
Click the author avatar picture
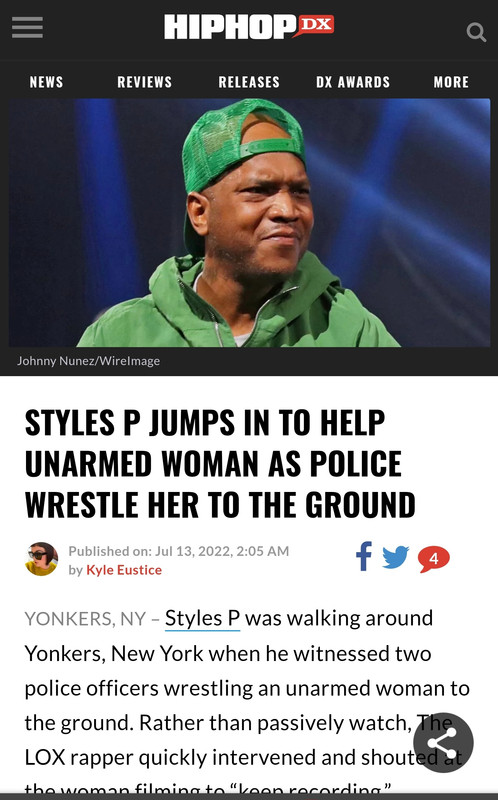coord(41,559)
